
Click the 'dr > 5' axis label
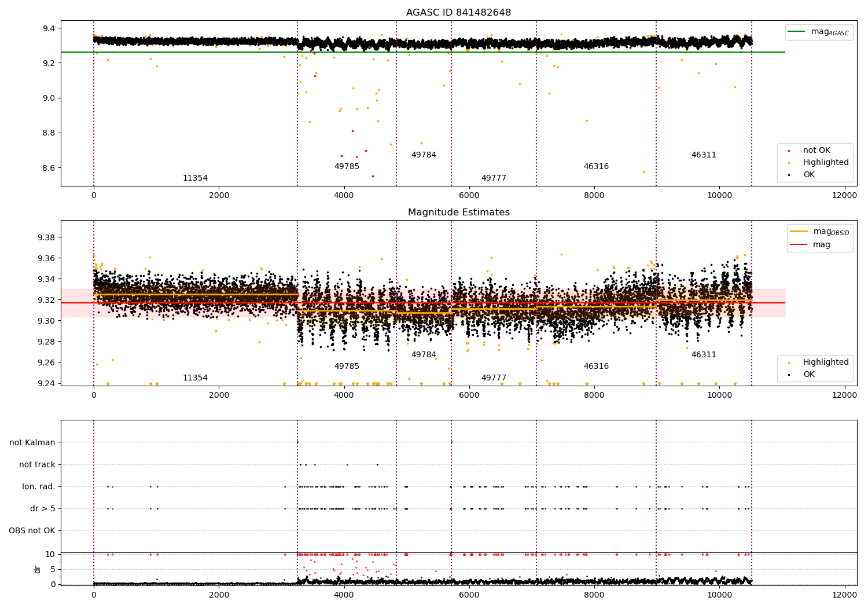43,508
